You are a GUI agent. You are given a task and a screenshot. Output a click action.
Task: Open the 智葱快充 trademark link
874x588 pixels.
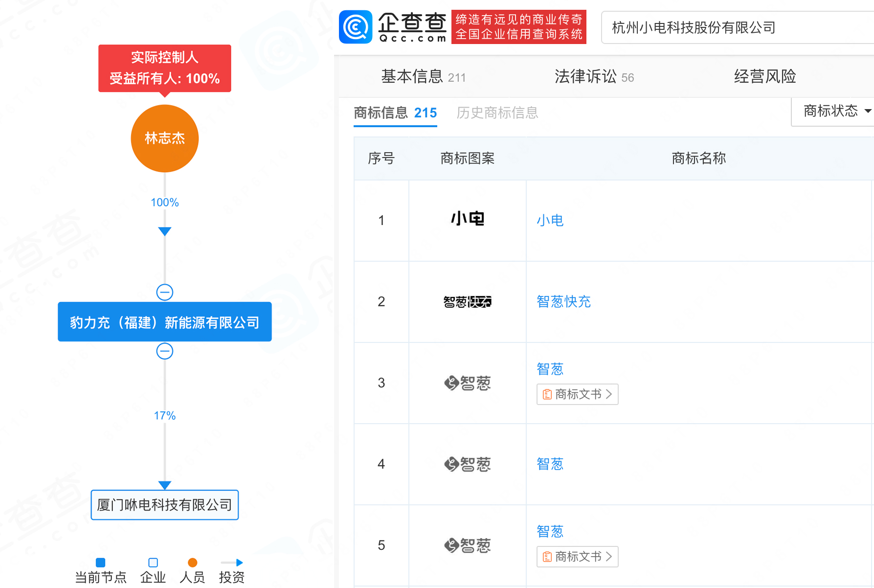click(564, 301)
